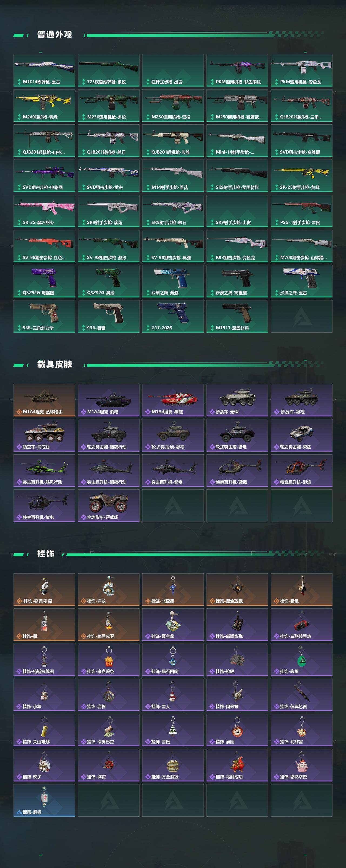
Task: Open the M1911-坚固材料 pistol card
Action: click(x=237, y=316)
